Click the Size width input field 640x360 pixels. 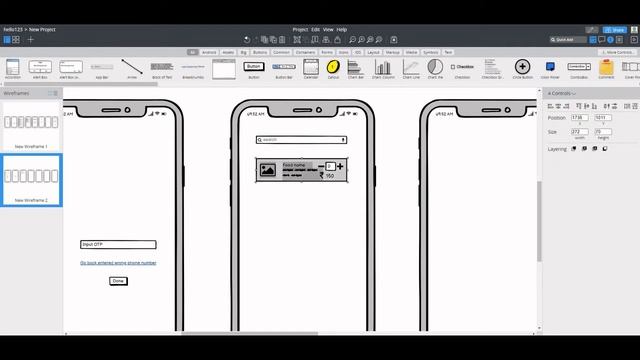pos(580,131)
